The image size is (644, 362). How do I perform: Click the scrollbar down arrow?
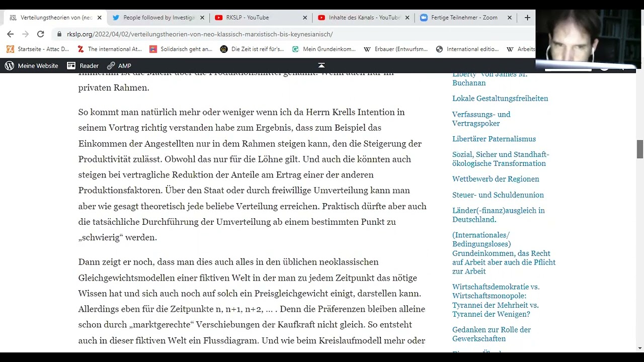640,348
